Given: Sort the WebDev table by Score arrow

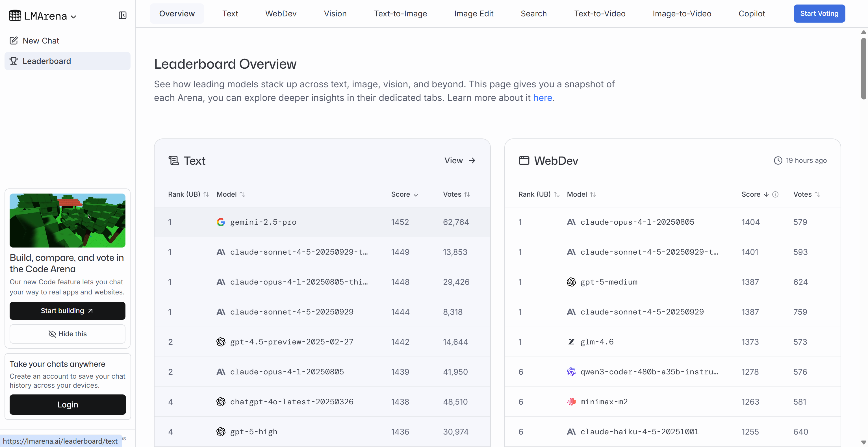Looking at the screenshot, I should pos(766,194).
